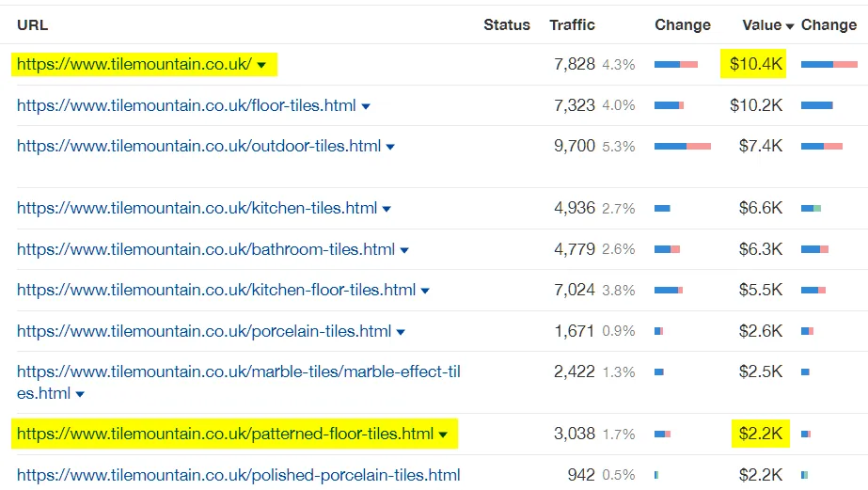Click the URL column header
Screen dimensions: 868x490
(x=32, y=24)
